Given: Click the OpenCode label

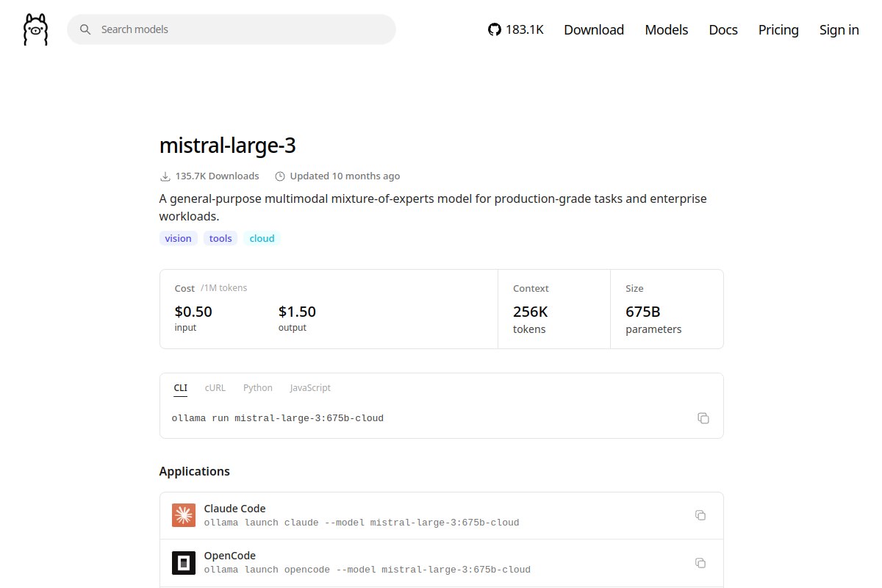Looking at the screenshot, I should [x=230, y=556].
